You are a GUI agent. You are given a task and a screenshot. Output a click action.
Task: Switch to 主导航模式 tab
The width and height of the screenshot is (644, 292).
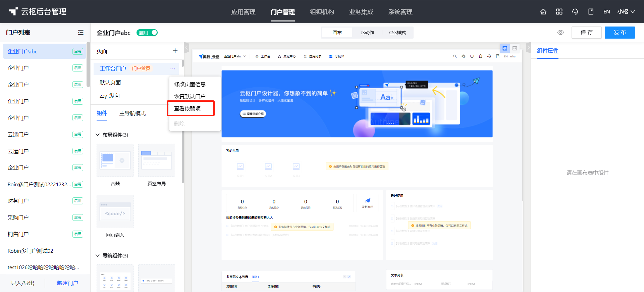[132, 113]
